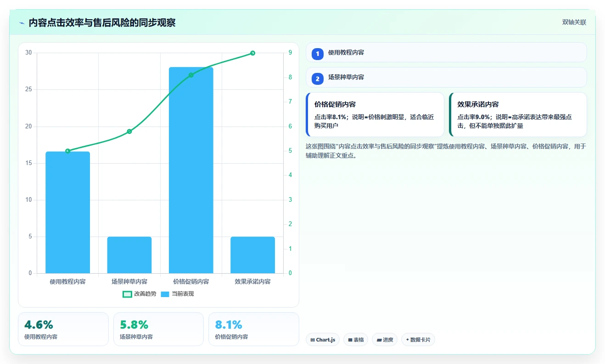Click x-axis label 价格促销内容
This screenshot has height=364, width=605.
click(191, 281)
